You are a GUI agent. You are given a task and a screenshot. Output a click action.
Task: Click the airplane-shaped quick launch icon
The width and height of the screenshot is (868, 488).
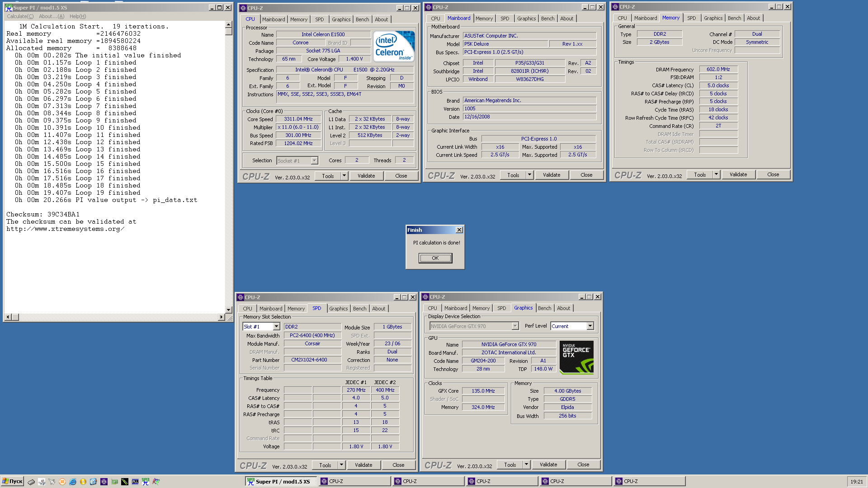(52, 482)
